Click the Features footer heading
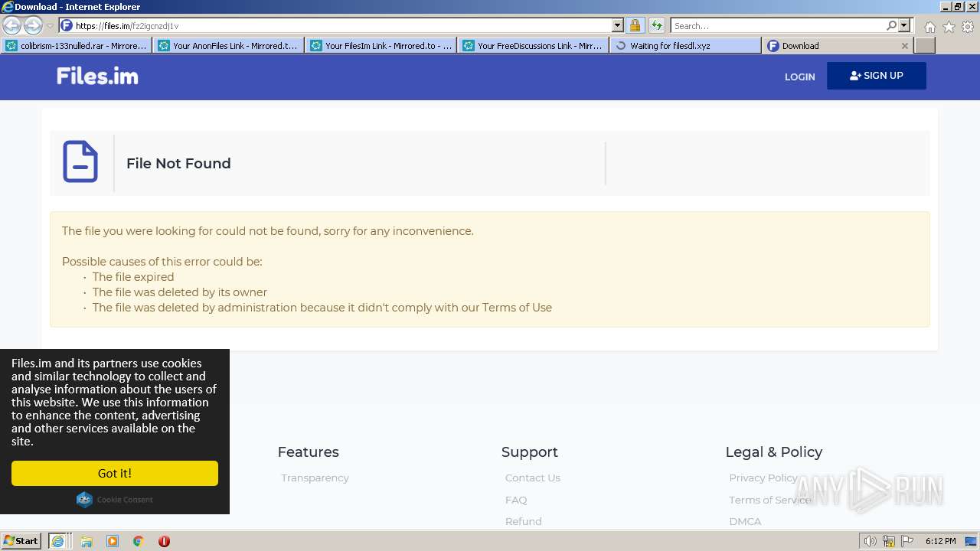Viewport: 980px width, 551px height. [308, 452]
